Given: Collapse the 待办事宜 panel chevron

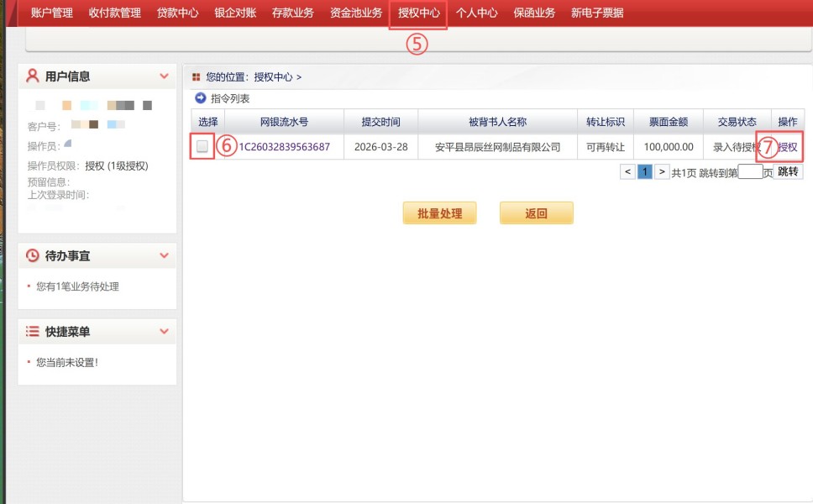Looking at the screenshot, I should 164,255.
